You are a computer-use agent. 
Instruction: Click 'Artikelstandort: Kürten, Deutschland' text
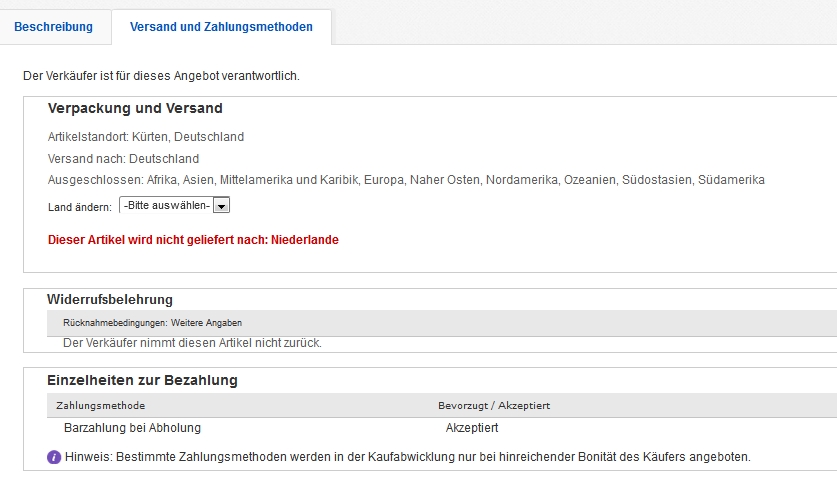(x=146, y=137)
